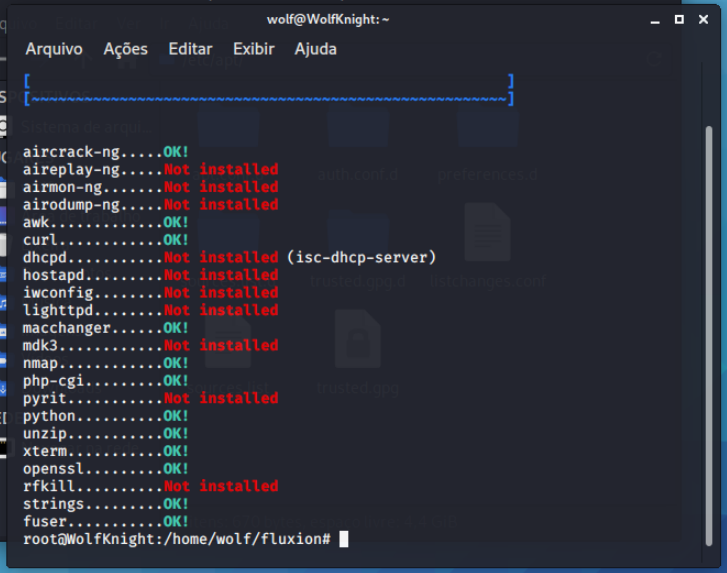This screenshot has width=727, height=573.
Task: Open the Exibir menu
Action: point(254,49)
